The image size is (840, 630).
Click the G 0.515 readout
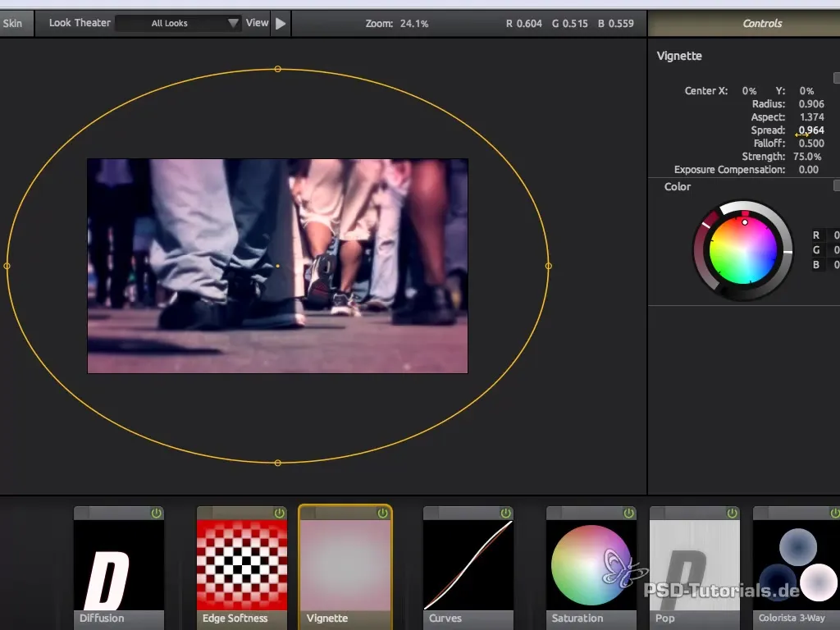[x=570, y=24]
